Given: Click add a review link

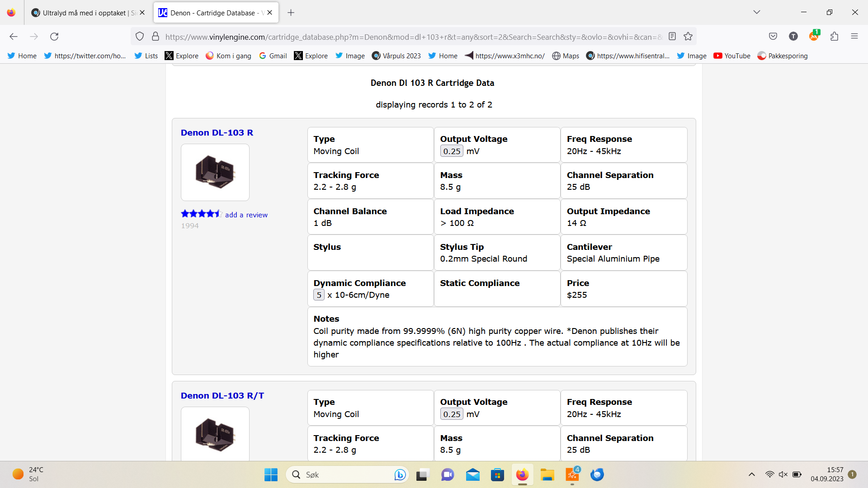Looking at the screenshot, I should tap(246, 215).
